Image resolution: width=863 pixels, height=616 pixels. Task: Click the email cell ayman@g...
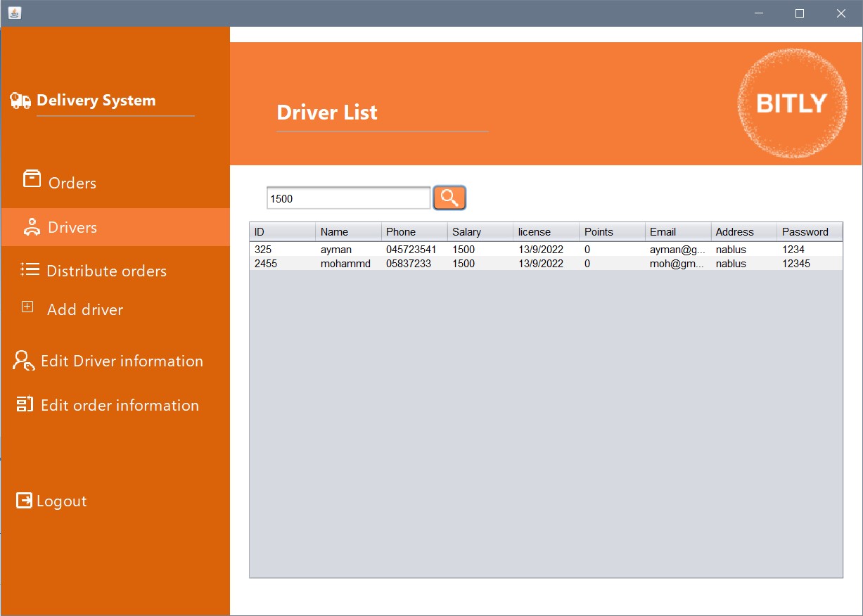click(679, 250)
